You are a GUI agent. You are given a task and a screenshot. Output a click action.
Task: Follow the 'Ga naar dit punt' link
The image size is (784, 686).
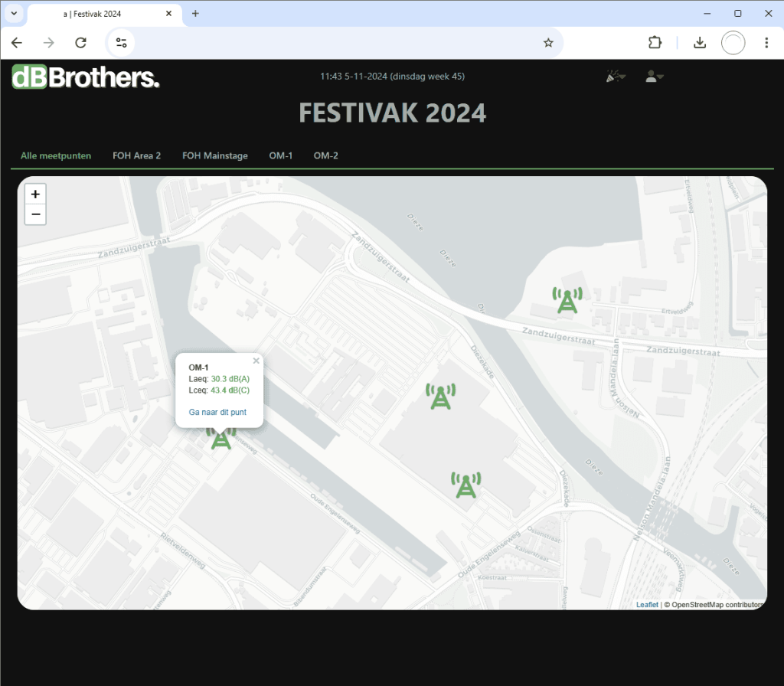(217, 412)
